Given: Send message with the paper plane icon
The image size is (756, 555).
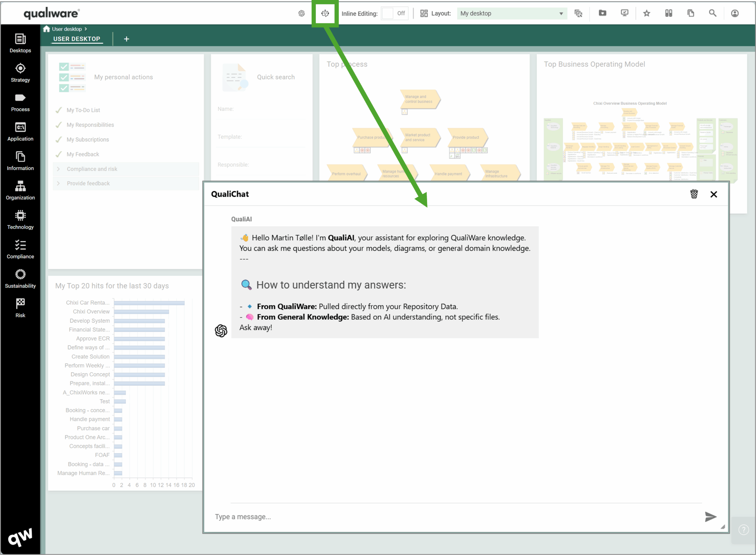Looking at the screenshot, I should pos(710,517).
